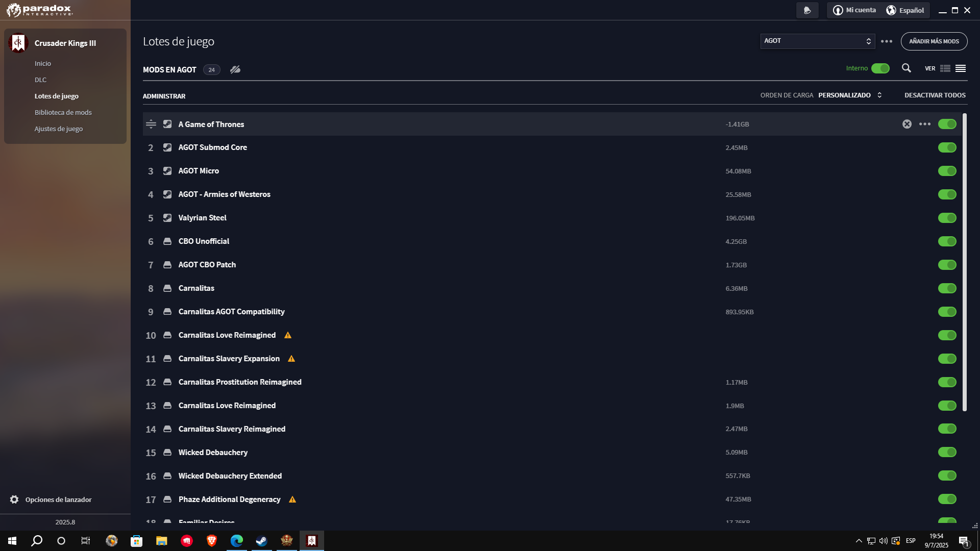This screenshot has height=551, width=980.
Task: Click the ESP keyboard language indicator
Action: pyautogui.click(x=911, y=541)
